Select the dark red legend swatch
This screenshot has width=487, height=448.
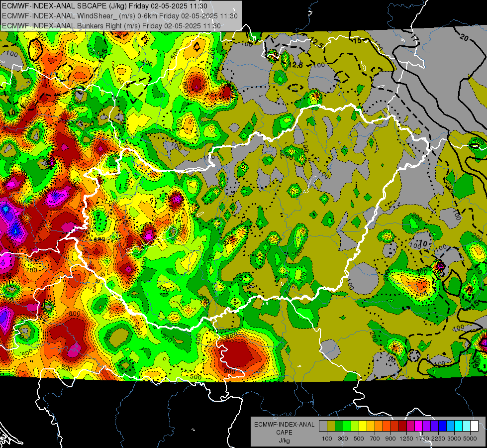click(402, 426)
